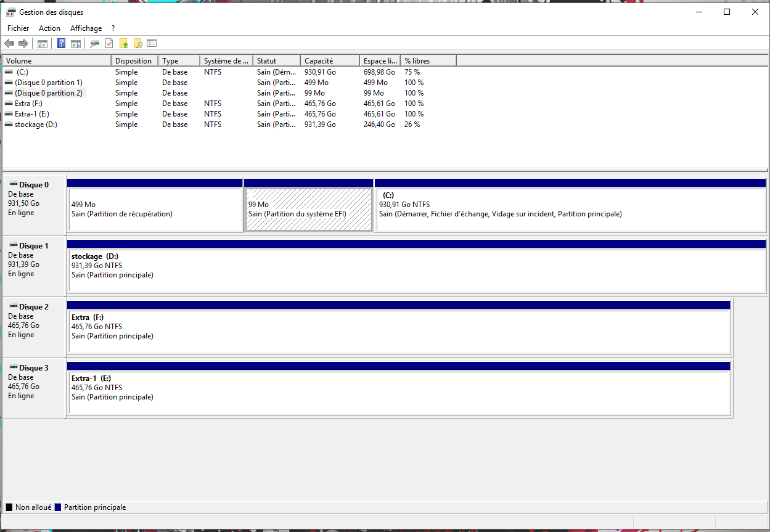The height and width of the screenshot is (532, 770).
Task: Sort by Statut column header
Action: click(277, 61)
